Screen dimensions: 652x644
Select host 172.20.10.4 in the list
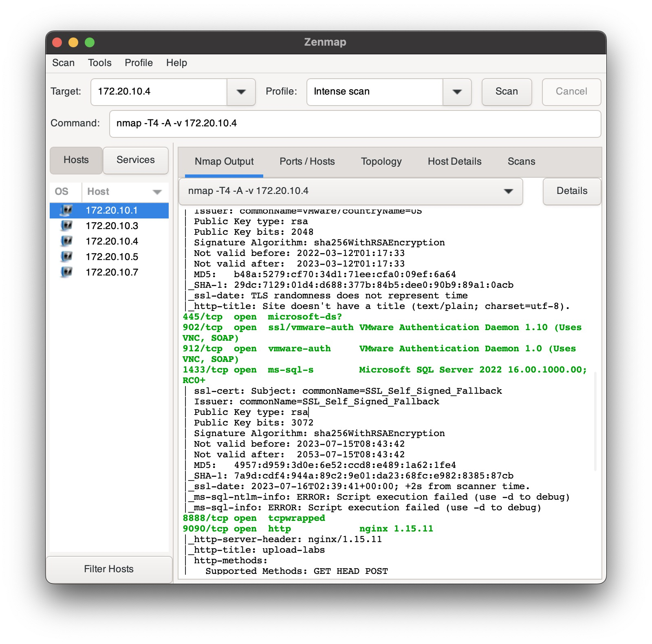(109, 241)
